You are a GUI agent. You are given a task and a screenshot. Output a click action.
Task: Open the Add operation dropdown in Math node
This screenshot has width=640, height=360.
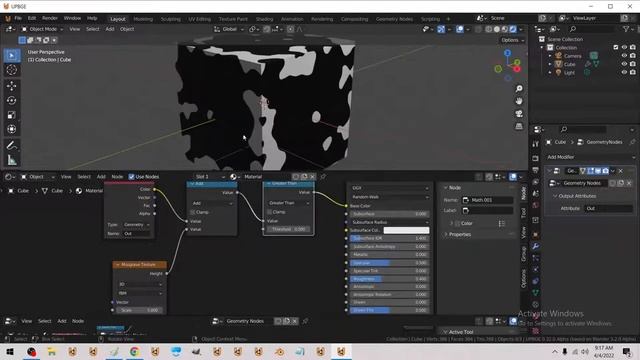[212, 203]
